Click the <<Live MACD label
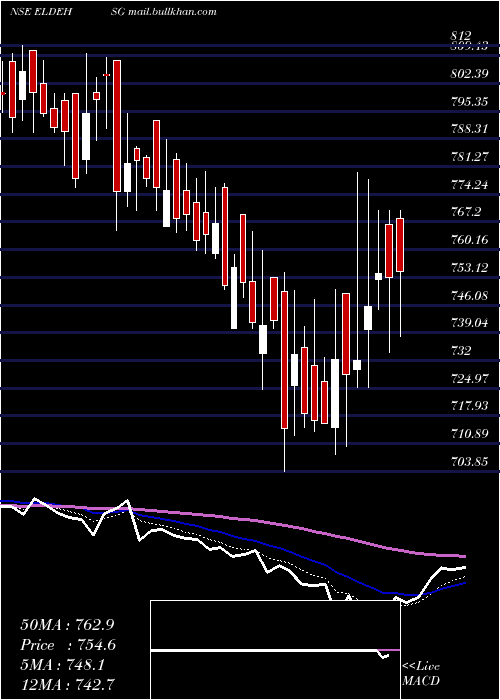This screenshot has height=700, width=500. click(x=421, y=674)
